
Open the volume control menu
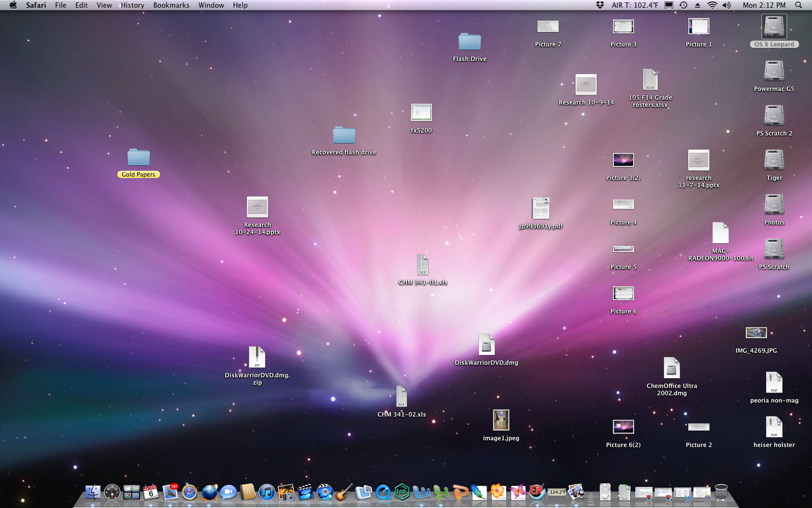[x=726, y=5]
